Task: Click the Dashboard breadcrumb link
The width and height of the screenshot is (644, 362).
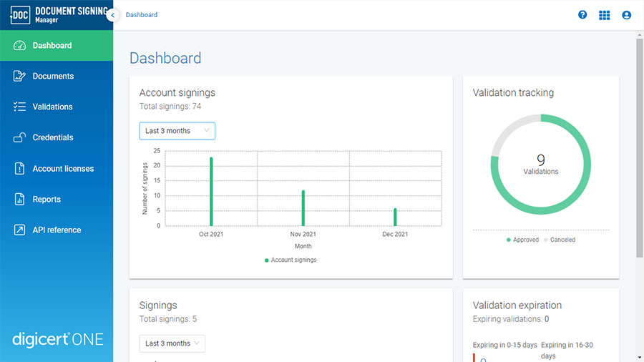Action: 142,15
